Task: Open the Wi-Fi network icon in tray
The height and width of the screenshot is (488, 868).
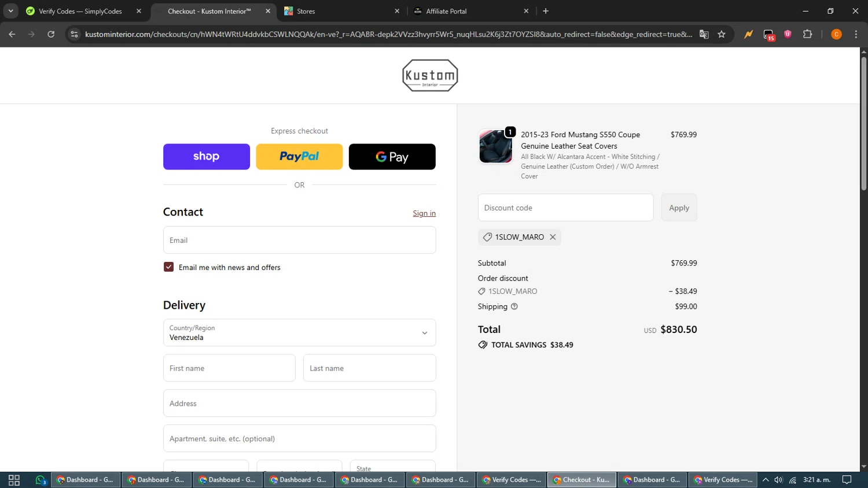Action: pyautogui.click(x=793, y=480)
